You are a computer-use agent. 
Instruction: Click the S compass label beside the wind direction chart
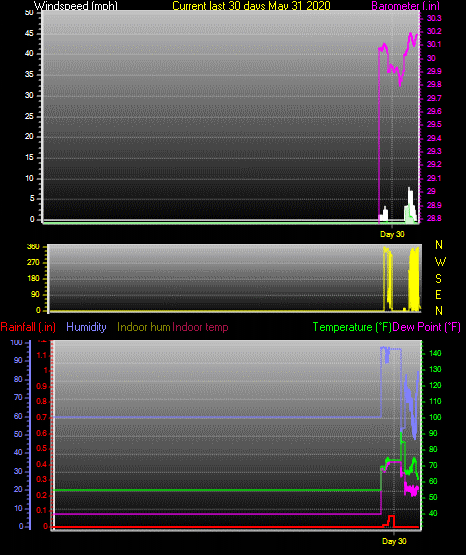[x=438, y=279]
